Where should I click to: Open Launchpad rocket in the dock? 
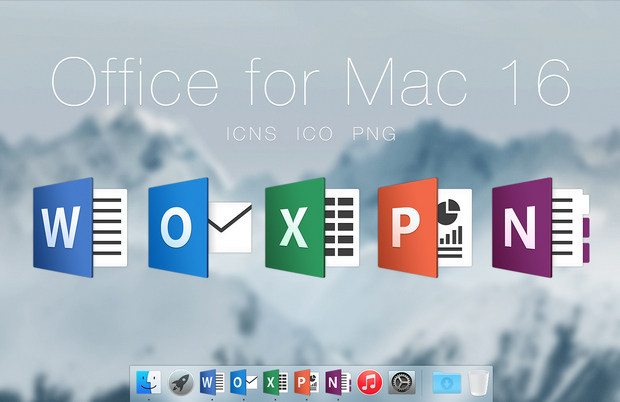point(181,383)
